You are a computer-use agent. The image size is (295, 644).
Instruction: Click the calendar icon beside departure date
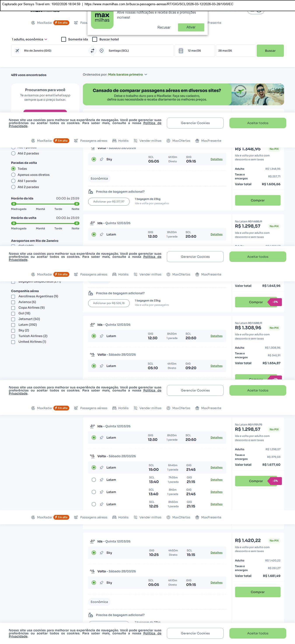coord(181,51)
